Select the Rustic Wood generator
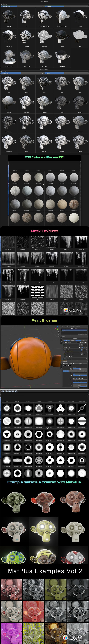89x644 pixels. [x=80, y=123]
